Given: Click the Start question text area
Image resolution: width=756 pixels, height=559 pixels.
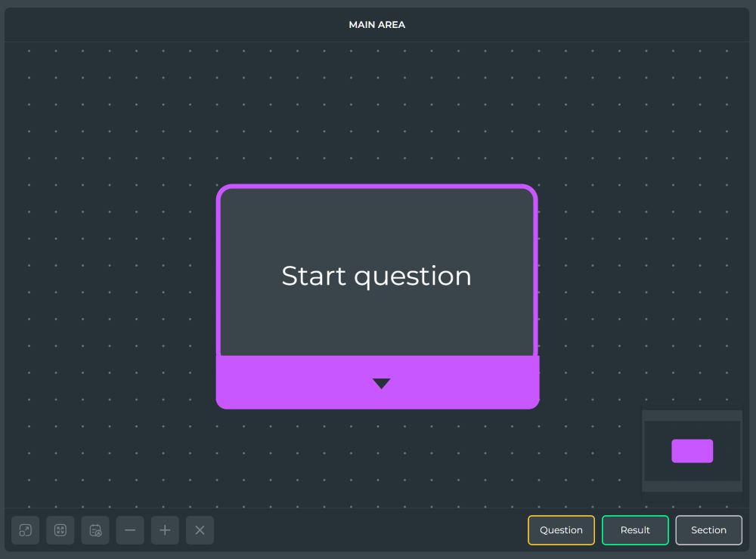Looking at the screenshot, I should click(x=376, y=276).
